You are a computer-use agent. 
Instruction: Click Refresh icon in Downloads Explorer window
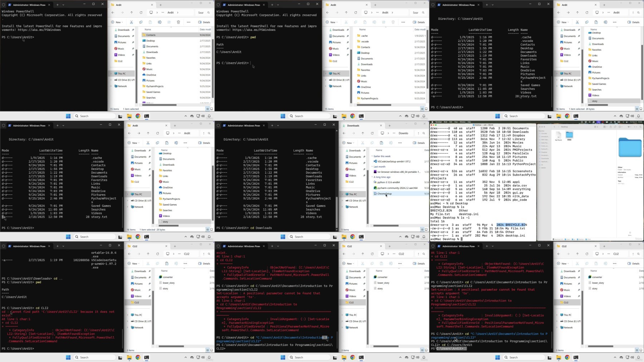(x=372, y=133)
